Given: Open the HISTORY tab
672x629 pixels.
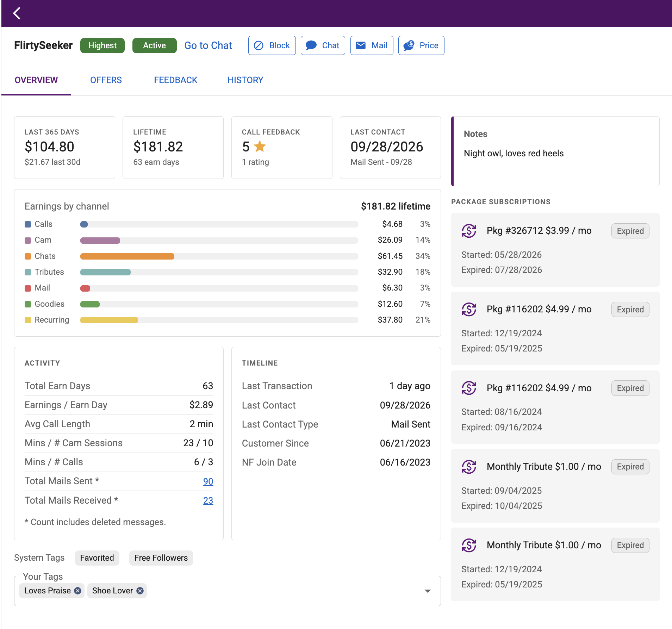Looking at the screenshot, I should [x=245, y=80].
